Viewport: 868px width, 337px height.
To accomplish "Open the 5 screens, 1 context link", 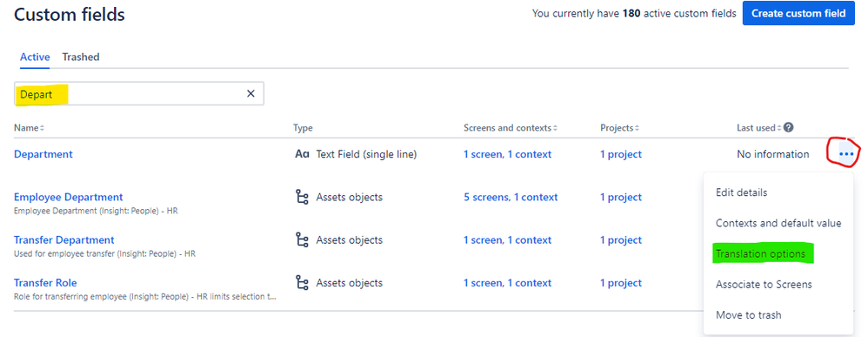I will 511,198.
